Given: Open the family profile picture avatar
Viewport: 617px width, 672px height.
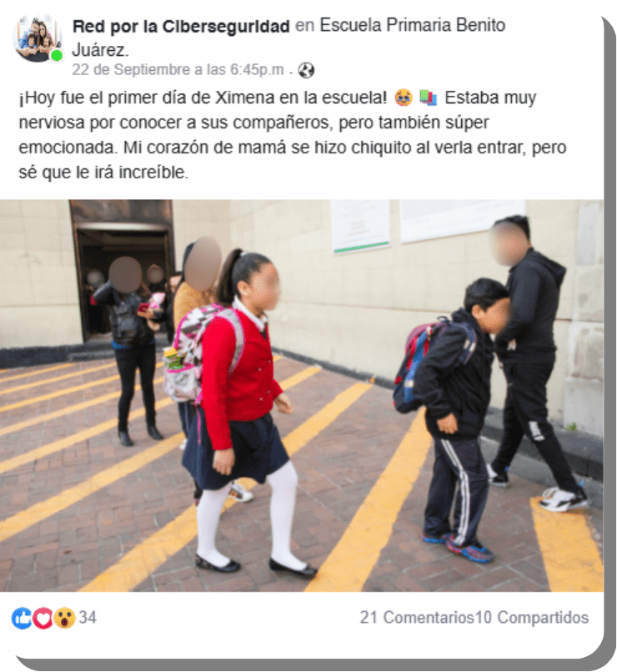Looking at the screenshot, I should pos(38,38).
